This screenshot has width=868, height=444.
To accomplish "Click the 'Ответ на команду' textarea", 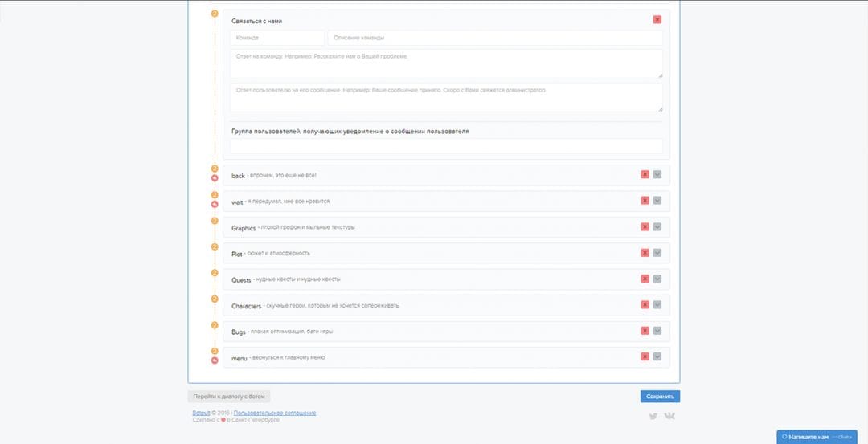I will 447,63.
